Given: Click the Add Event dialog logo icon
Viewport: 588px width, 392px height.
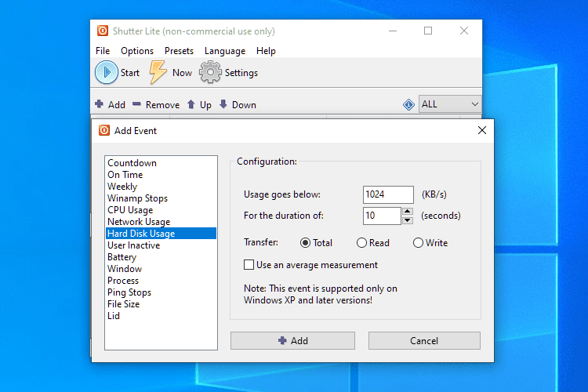Looking at the screenshot, I should [x=104, y=130].
